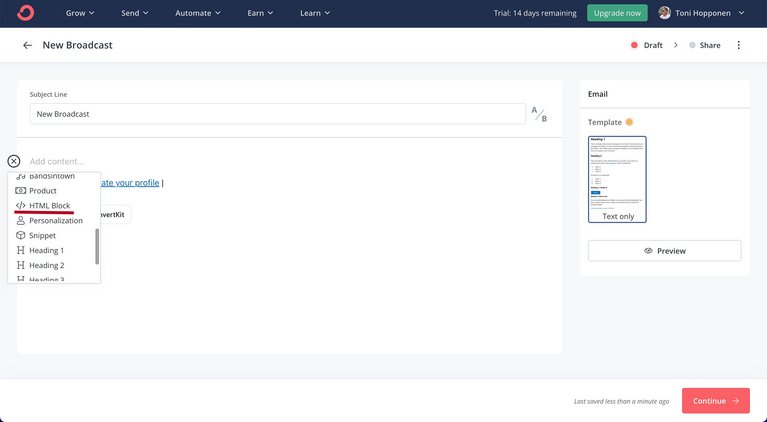Click the content menu scrollbar
Image resolution: width=767 pixels, height=422 pixels.
tap(97, 246)
